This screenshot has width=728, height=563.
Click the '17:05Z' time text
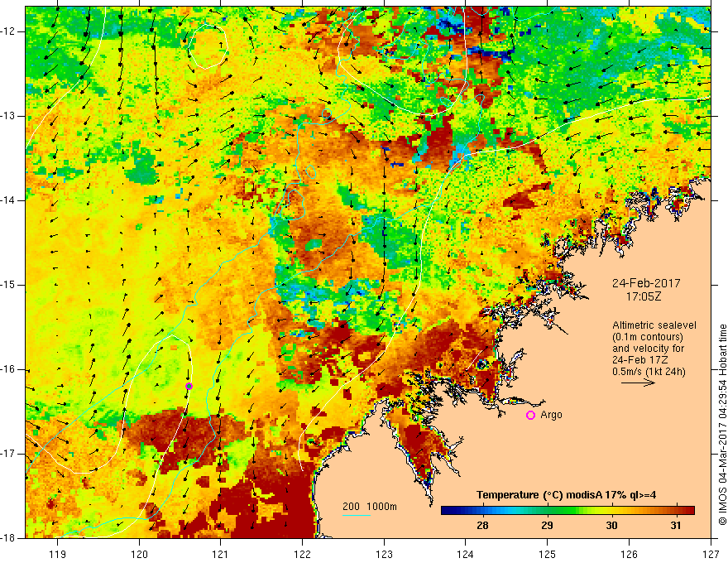(644, 296)
